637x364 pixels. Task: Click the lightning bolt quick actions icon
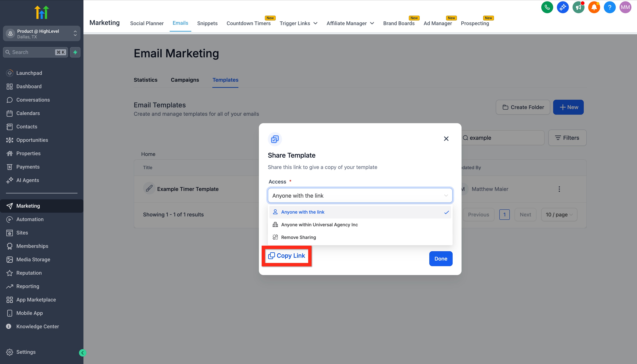point(75,52)
